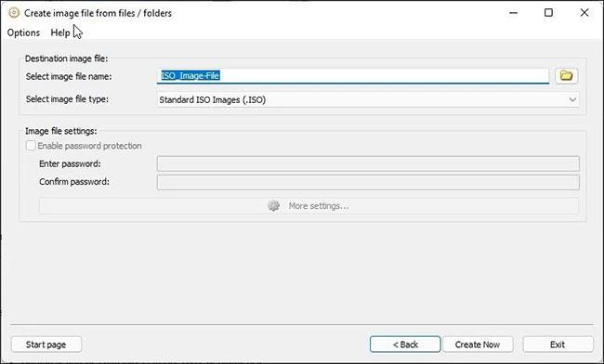
Task: Click the Enable password protection label
Action: 89,146
